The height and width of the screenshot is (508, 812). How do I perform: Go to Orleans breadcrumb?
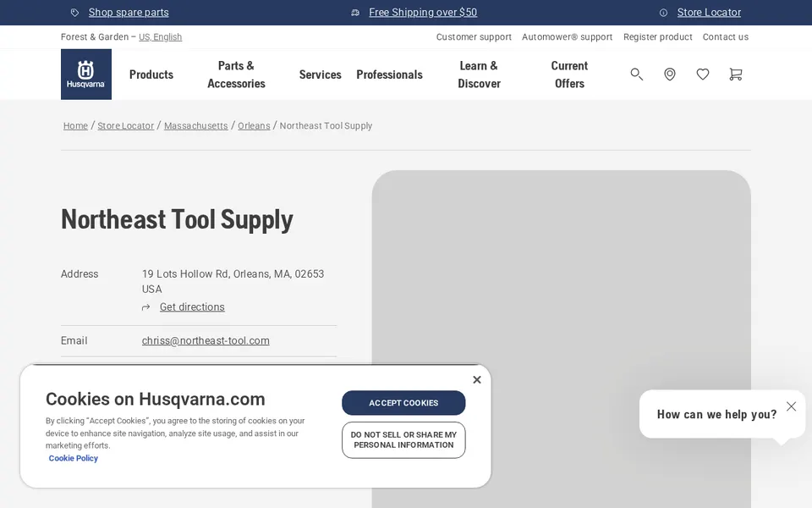[254, 125]
